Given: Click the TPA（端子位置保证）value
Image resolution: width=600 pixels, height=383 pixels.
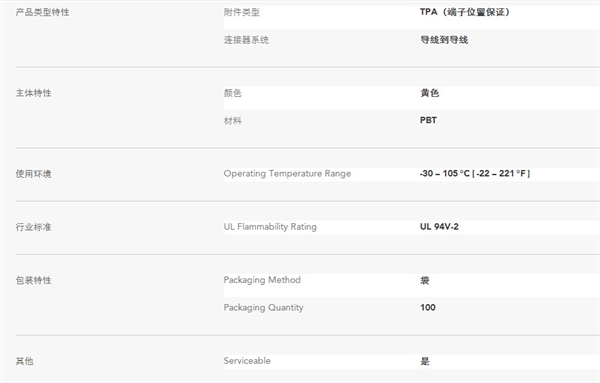Looking at the screenshot, I should (465, 12).
